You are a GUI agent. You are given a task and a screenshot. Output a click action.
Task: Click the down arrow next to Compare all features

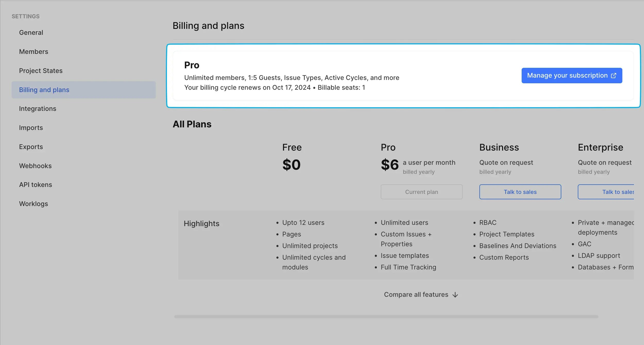pos(455,295)
